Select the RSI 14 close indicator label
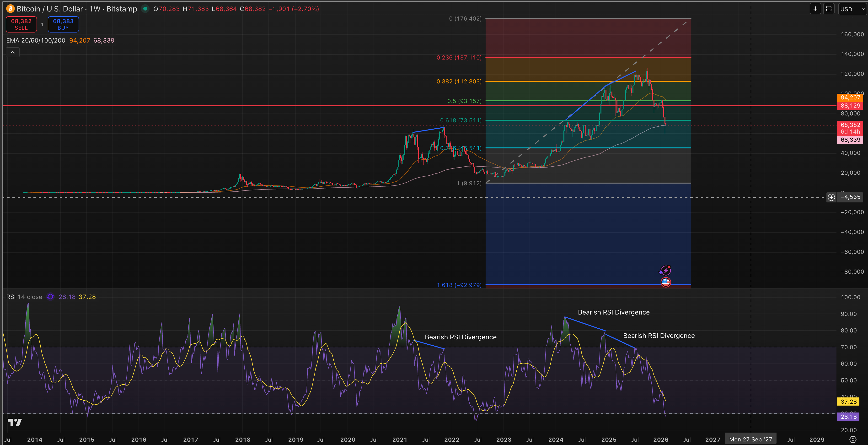The width and height of the screenshot is (868, 445). (24, 297)
